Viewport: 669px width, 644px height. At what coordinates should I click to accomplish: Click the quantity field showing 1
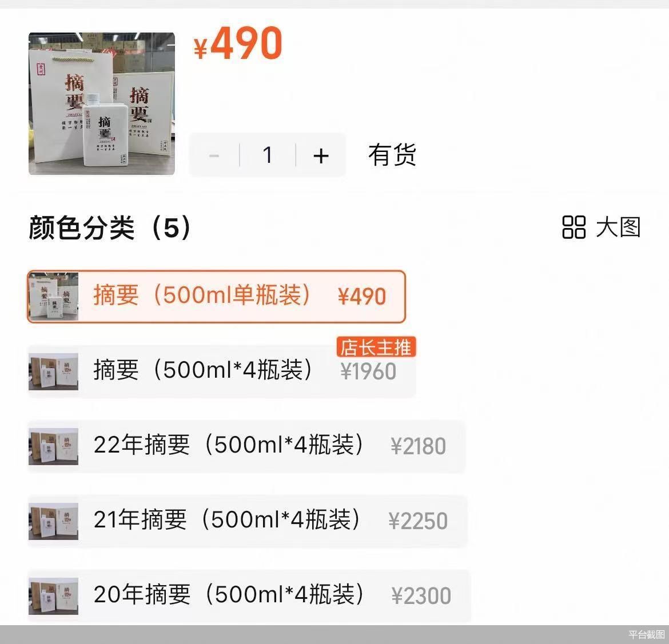pos(268,155)
